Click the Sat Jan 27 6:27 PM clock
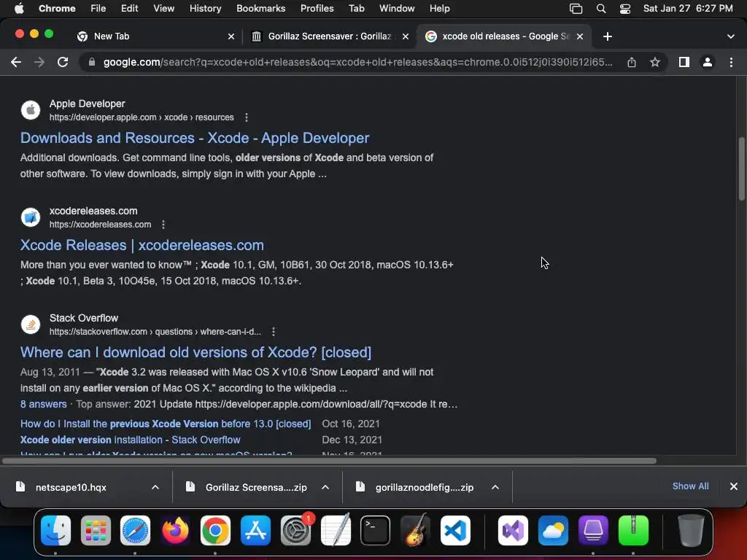The height and width of the screenshot is (560, 747). [x=688, y=9]
